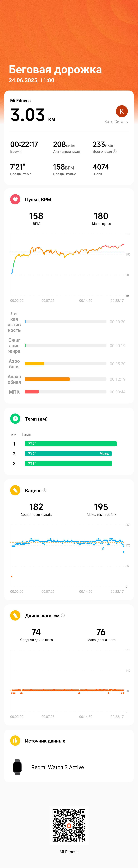The image size is (138, 868).
Task: Click the yellow shoe icon beside Длина шага
Action: click(x=15, y=616)
